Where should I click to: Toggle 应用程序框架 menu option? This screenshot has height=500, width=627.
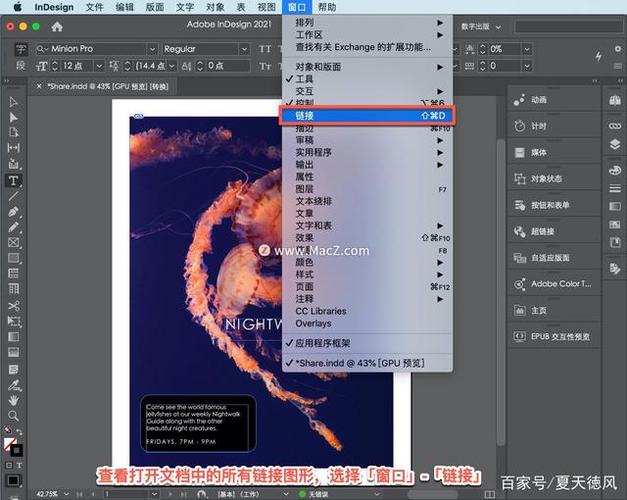click(324, 342)
